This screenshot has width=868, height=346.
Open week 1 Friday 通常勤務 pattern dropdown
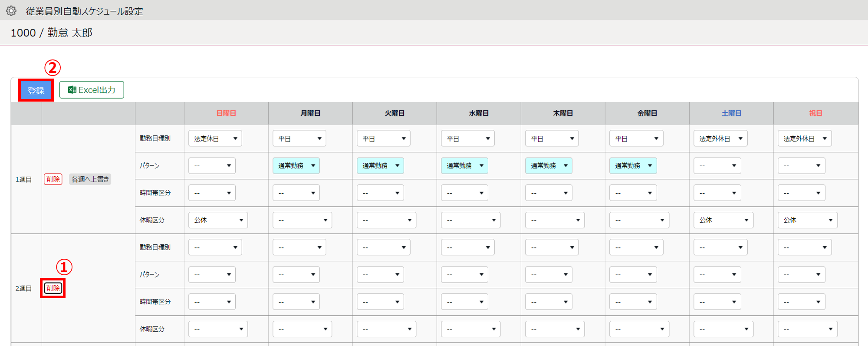(633, 166)
